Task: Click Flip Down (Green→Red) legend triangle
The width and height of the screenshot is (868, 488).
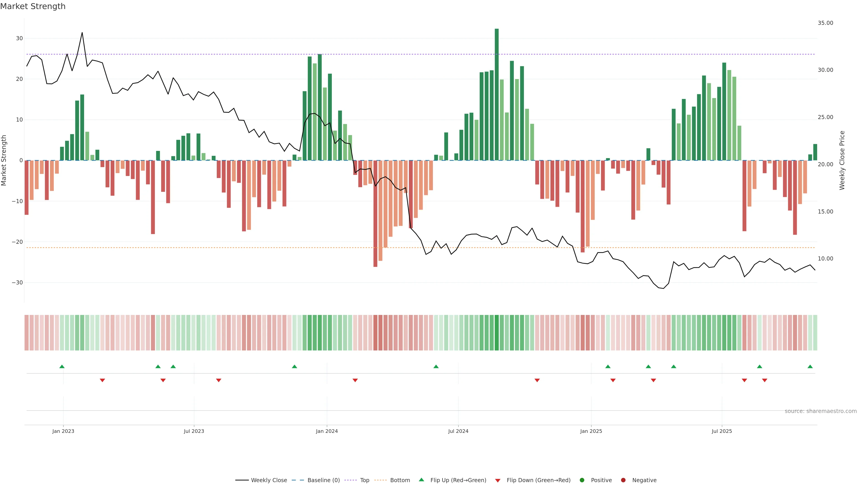Action: coord(498,480)
